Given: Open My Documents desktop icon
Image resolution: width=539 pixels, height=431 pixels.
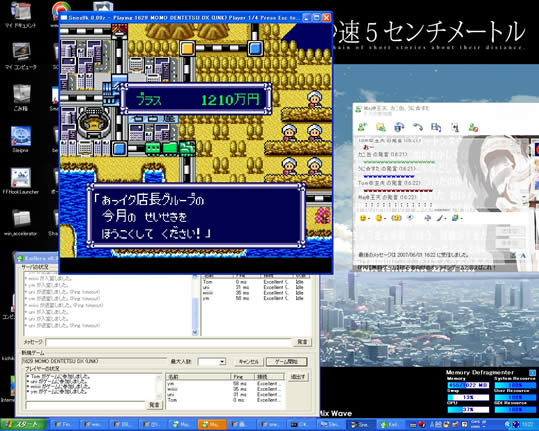Looking at the screenshot, I should click(21, 14).
